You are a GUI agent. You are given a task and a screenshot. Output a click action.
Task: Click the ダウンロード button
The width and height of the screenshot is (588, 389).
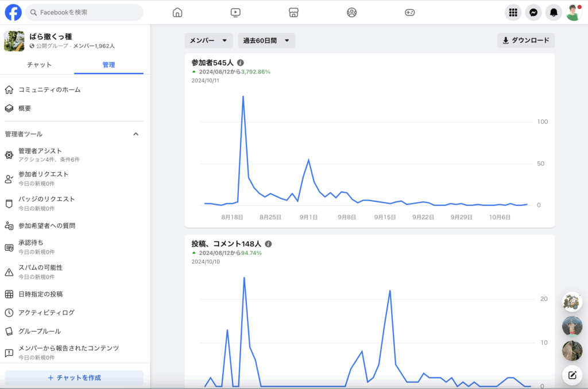(x=525, y=41)
